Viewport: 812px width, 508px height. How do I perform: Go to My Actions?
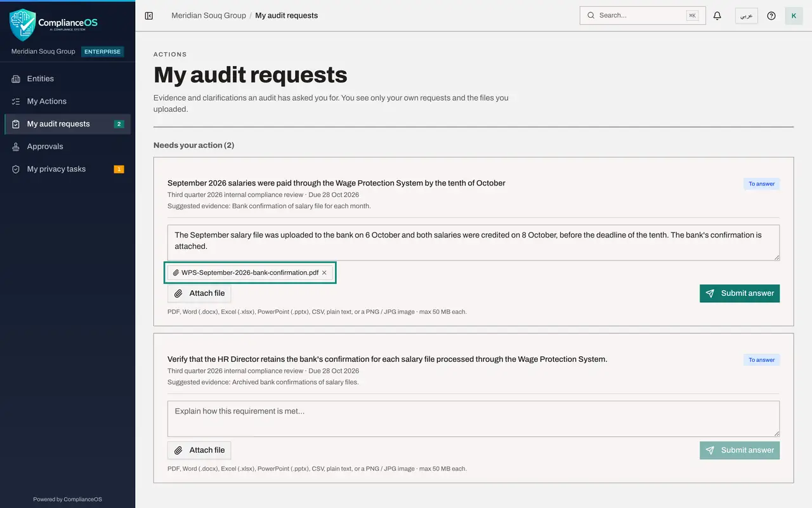68,102
